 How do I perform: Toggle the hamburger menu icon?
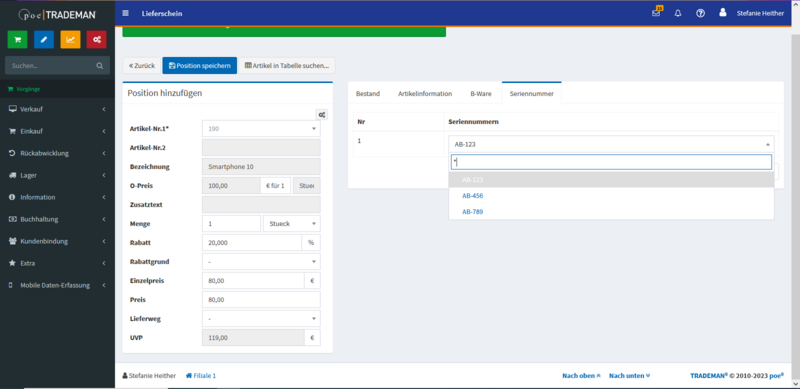point(126,13)
